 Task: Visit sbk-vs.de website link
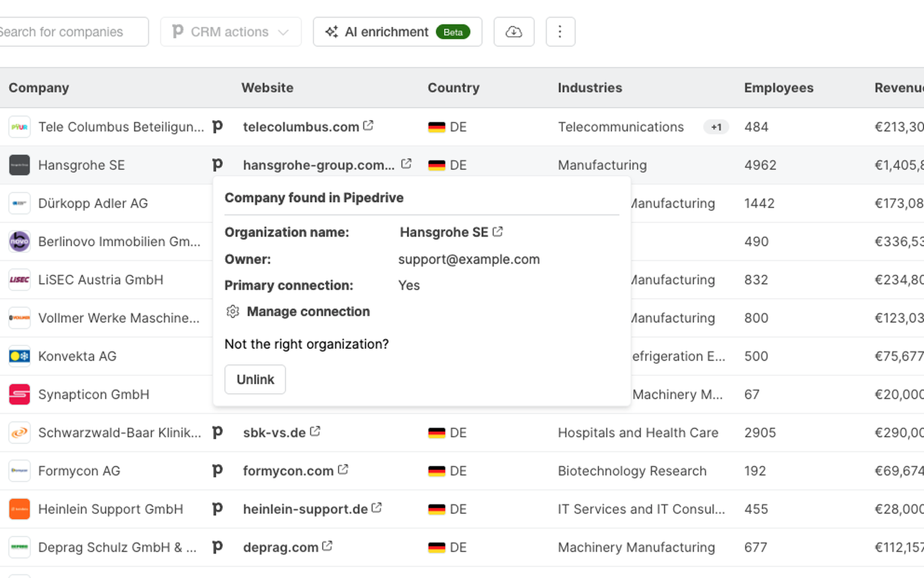click(274, 432)
